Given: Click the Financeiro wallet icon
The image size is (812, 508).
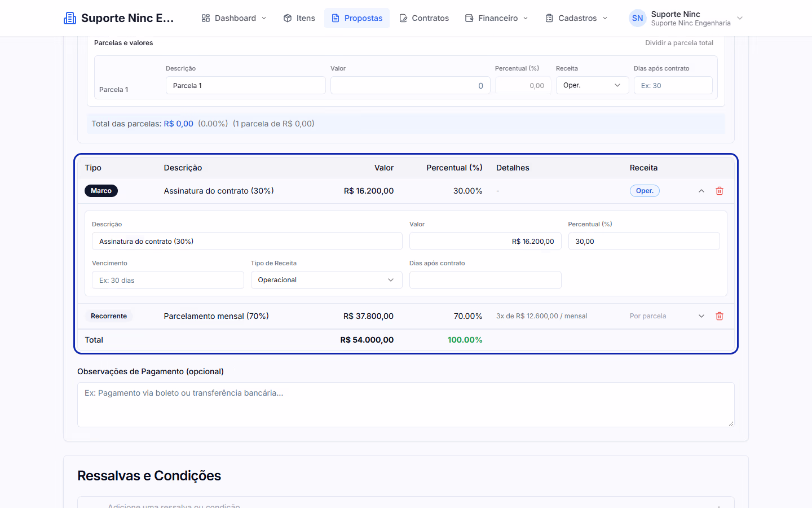Looking at the screenshot, I should [x=469, y=18].
